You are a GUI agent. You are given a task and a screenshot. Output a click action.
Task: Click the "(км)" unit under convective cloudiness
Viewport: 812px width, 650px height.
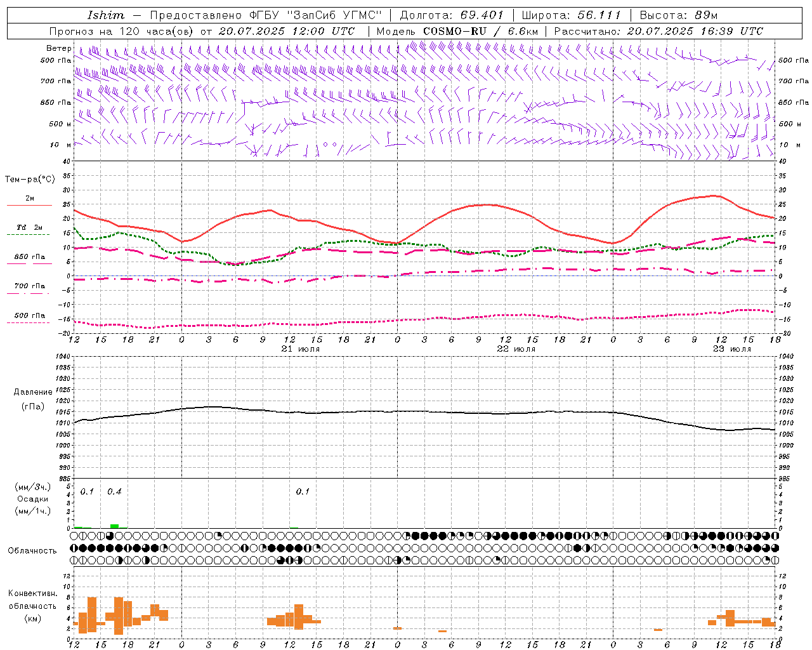[32, 618]
